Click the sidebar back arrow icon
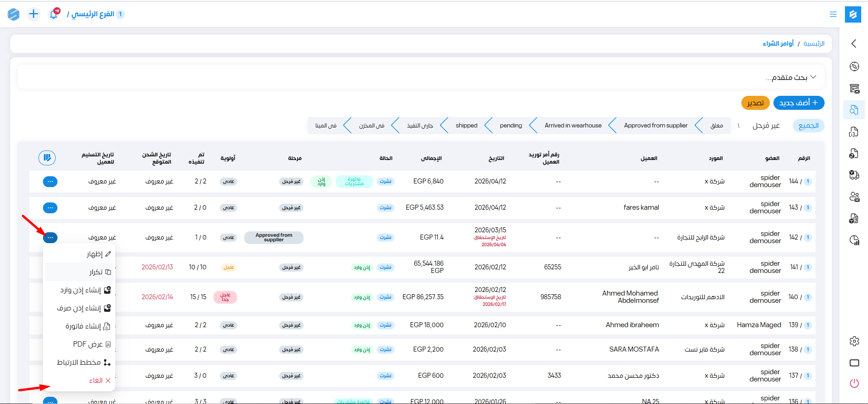This screenshot has height=404, width=868. 854,43
